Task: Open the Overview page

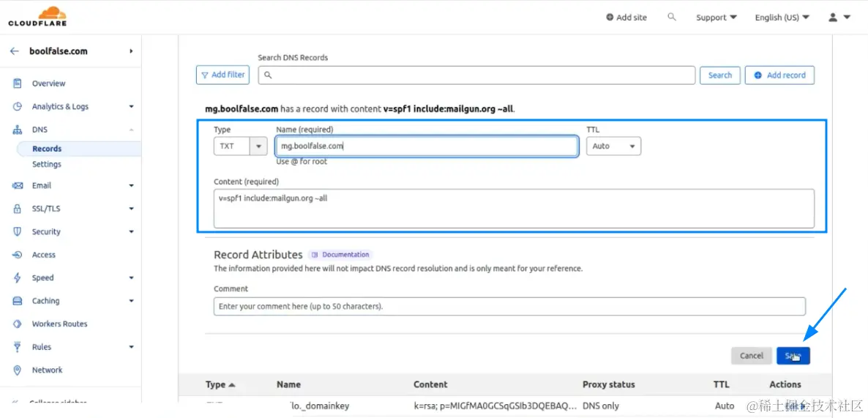Action: click(x=49, y=83)
